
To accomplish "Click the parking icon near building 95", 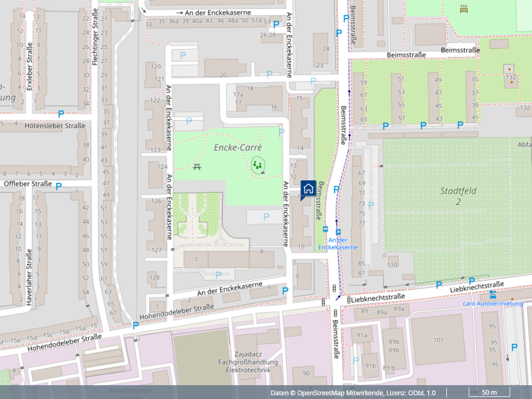I will click(x=514, y=347).
